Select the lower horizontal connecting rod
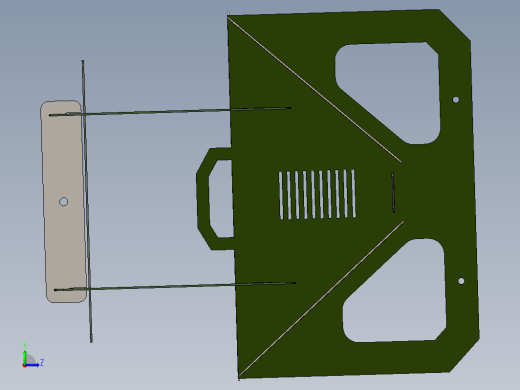 (x=175, y=286)
